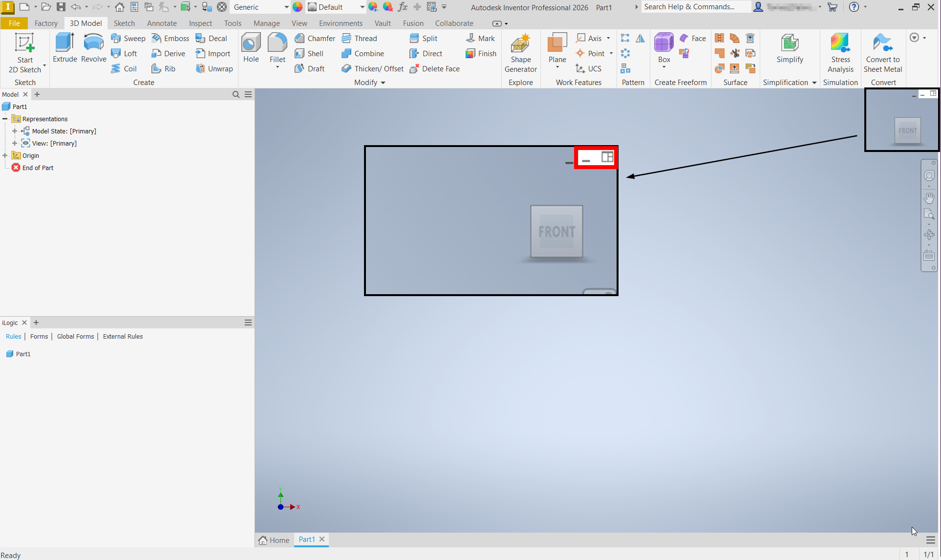Switch to the Sketch ribbon tab
Image resolution: width=941 pixels, height=560 pixels.
[x=124, y=23]
